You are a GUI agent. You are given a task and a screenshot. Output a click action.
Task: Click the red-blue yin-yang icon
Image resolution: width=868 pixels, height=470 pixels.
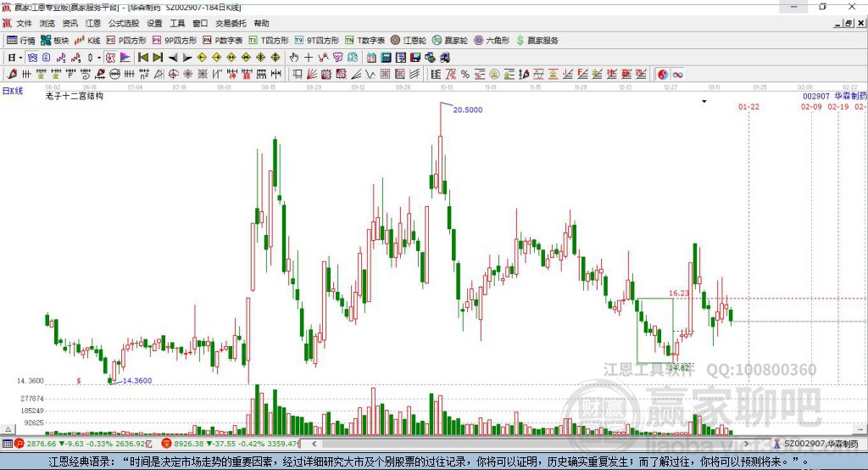click(663, 75)
